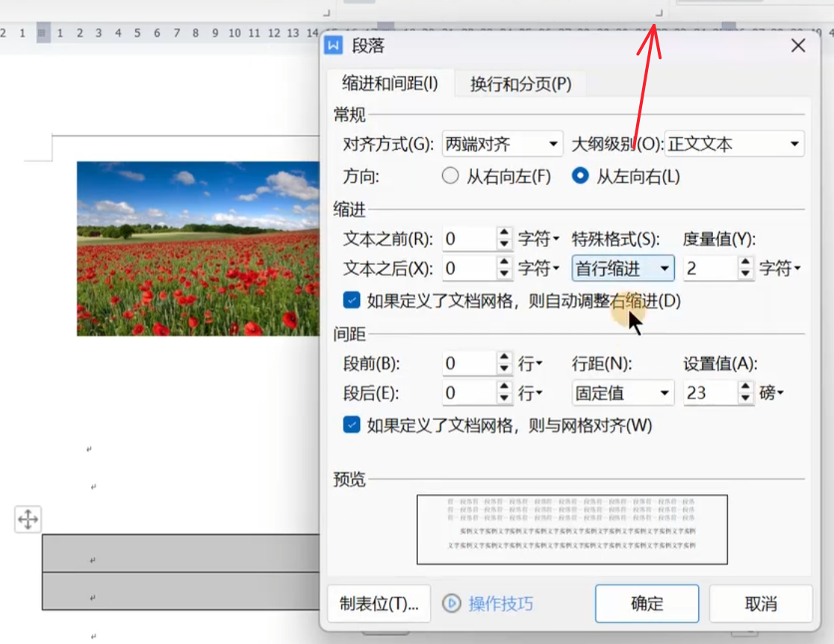Click the 设置值(A) field showing 23

pyautogui.click(x=710, y=393)
